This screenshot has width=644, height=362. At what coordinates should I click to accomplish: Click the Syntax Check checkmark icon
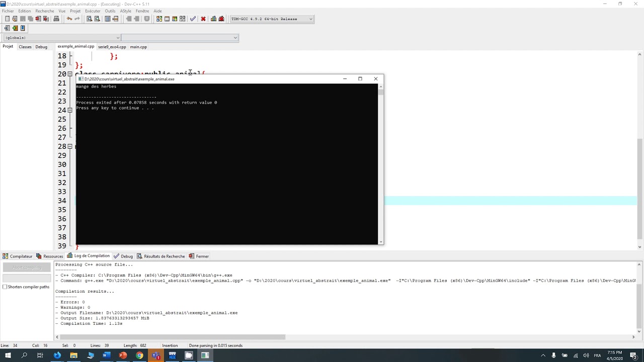point(193,19)
